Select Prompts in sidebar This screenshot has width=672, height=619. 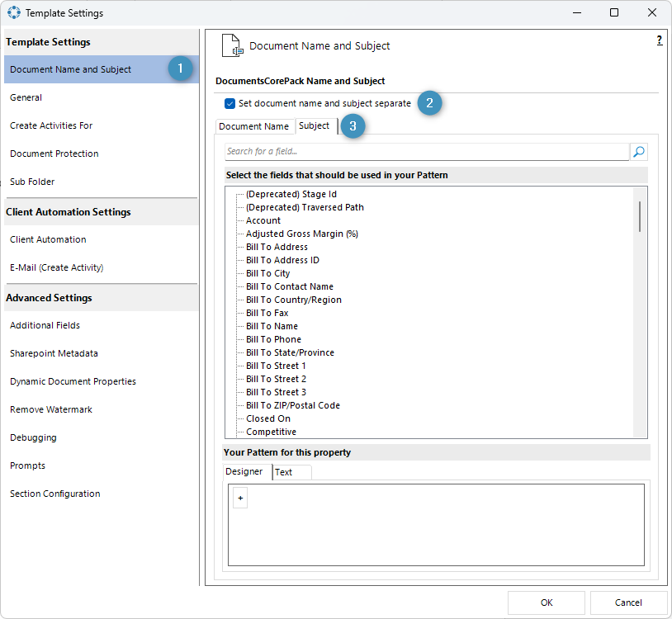point(102,465)
